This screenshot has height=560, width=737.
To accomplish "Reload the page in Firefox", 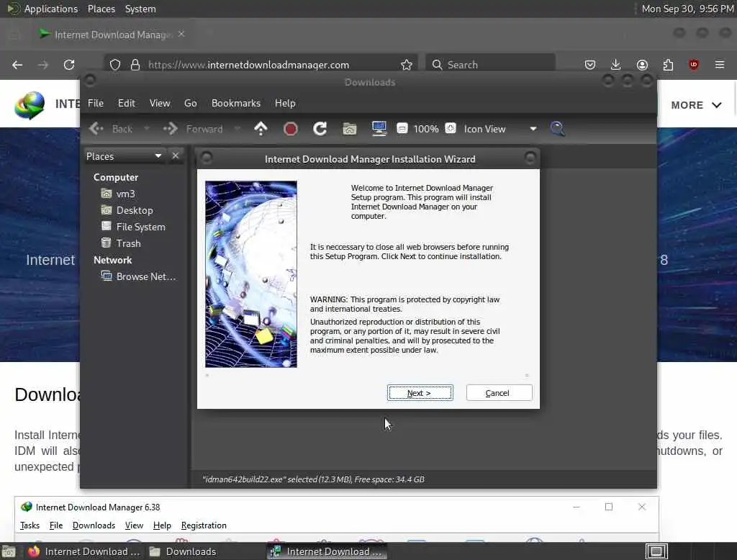I will (69, 65).
